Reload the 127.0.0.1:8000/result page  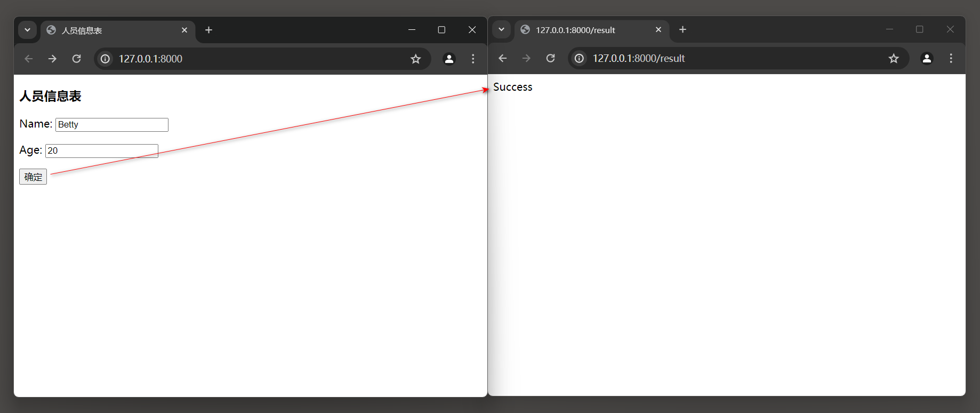(551, 58)
